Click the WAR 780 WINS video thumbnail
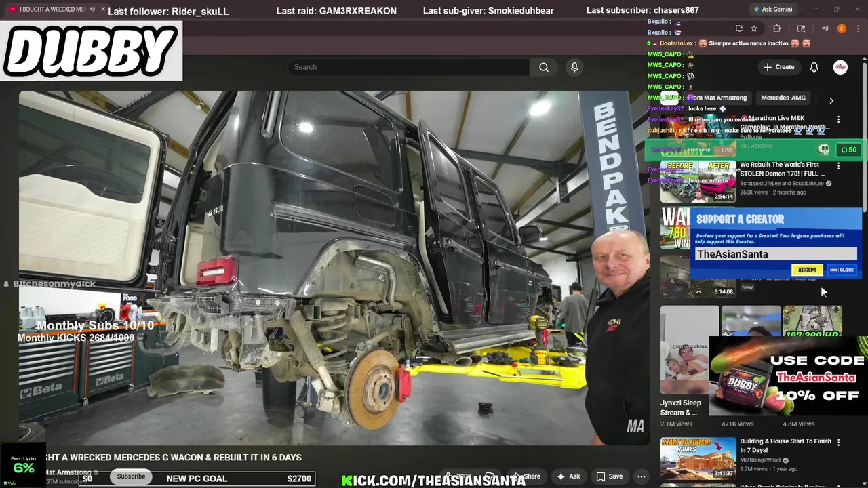Image resolution: width=868 pixels, height=488 pixels. pos(675,228)
